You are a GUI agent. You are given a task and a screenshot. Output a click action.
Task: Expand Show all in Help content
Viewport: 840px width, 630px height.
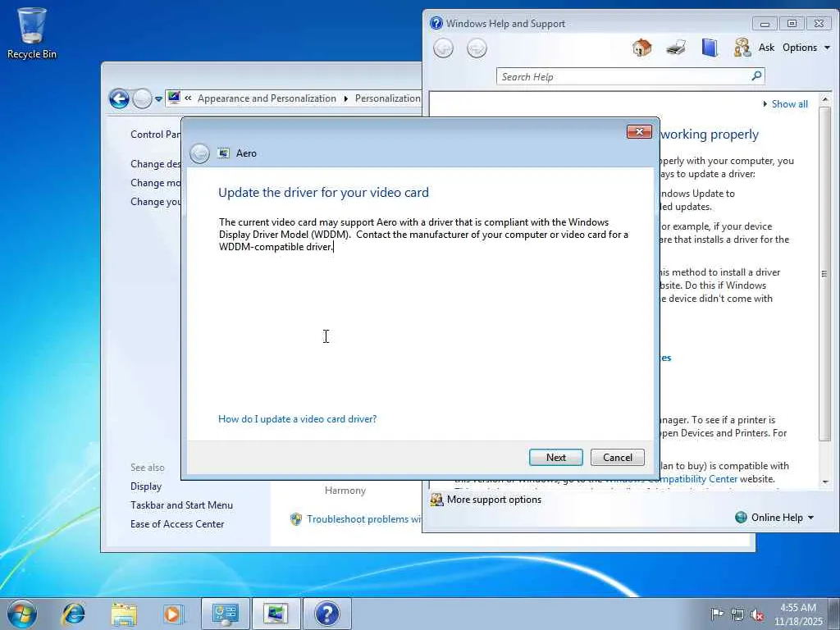[x=785, y=104]
